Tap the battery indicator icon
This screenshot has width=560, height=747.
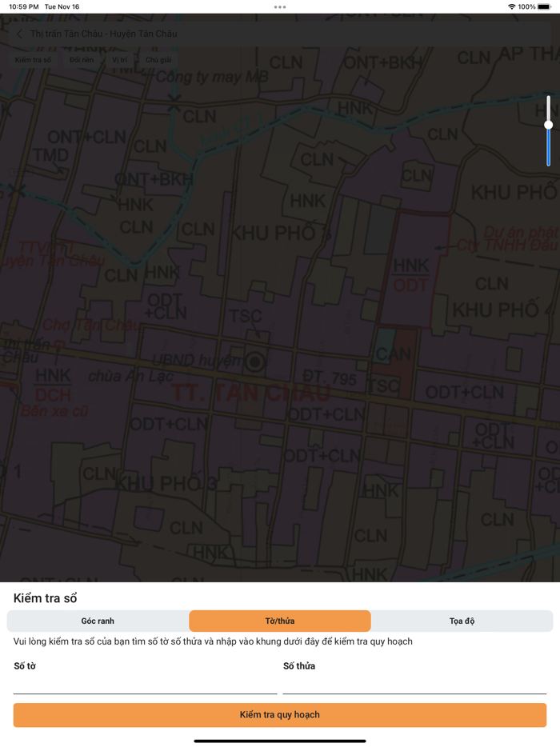544,6
